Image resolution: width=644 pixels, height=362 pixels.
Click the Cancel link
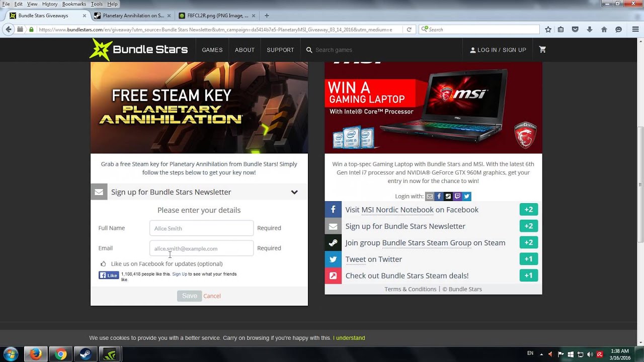tap(212, 296)
